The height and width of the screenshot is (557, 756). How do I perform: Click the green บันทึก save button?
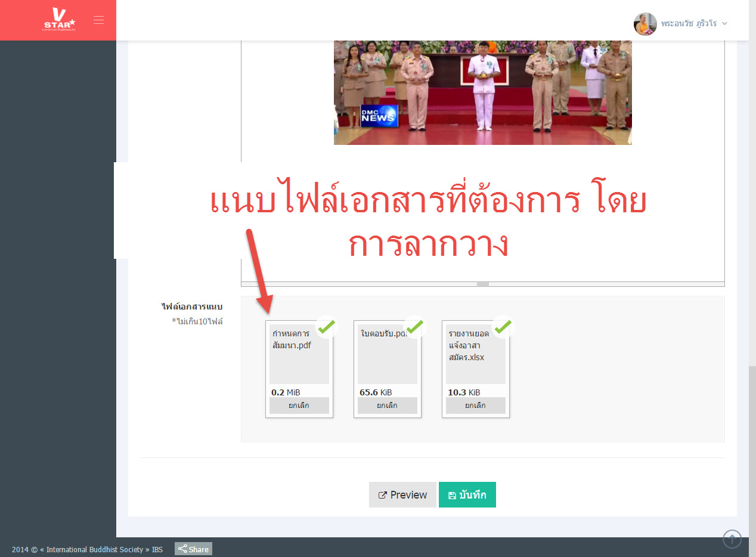467,495
